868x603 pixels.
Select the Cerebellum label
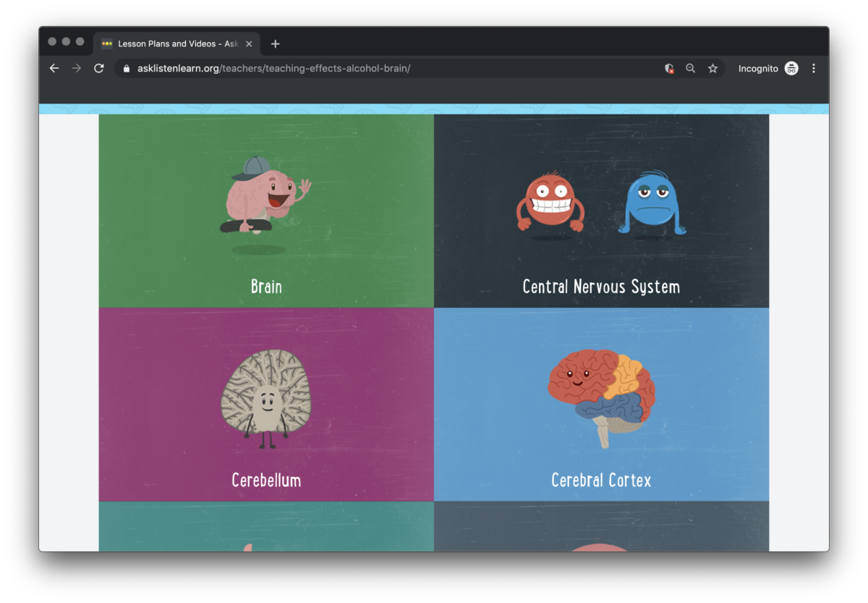[x=266, y=480]
